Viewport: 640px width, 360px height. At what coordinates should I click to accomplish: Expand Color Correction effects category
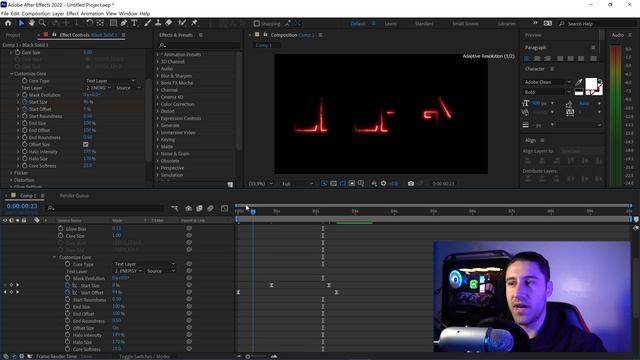158,104
